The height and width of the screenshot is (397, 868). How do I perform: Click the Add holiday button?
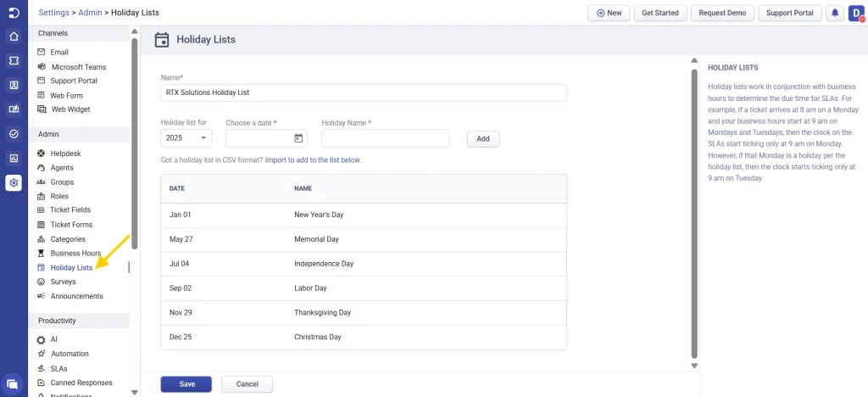(483, 139)
